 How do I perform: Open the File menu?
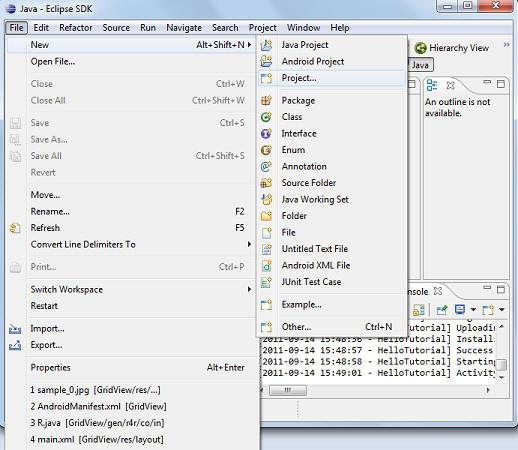16,28
